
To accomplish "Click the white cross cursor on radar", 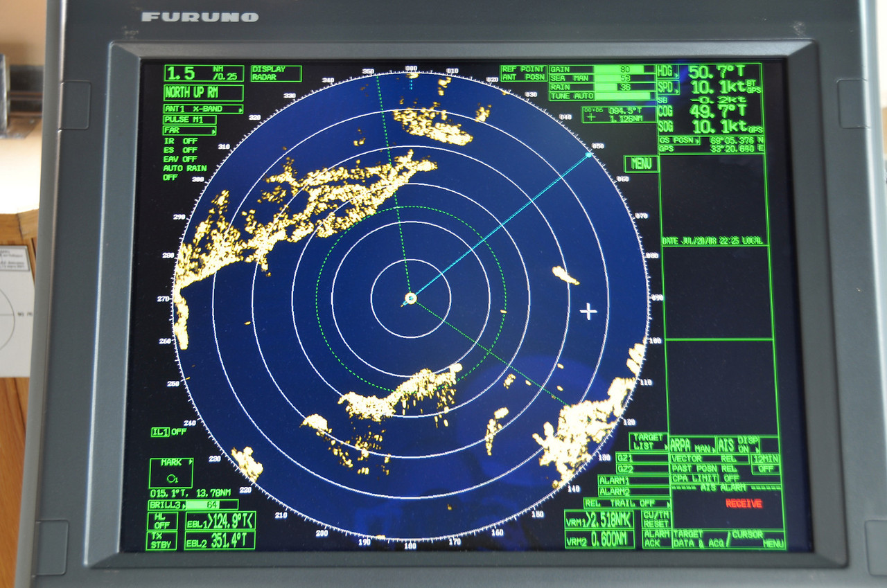I will [588, 312].
